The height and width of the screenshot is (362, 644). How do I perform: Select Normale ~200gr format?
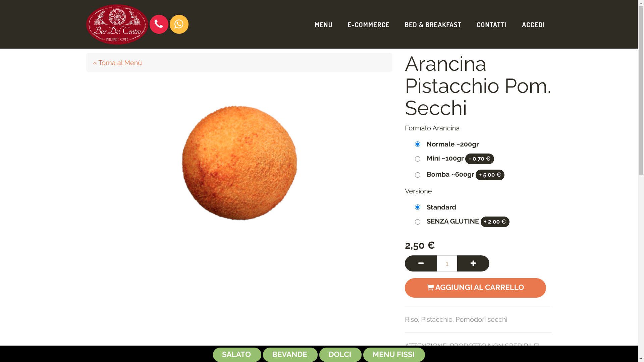(418, 144)
